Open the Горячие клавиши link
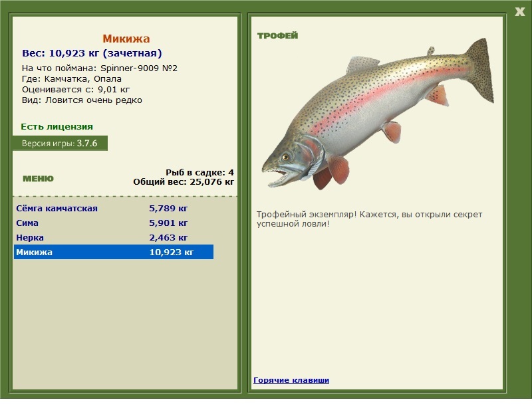Viewport: 532px width, 408px height. (x=291, y=380)
